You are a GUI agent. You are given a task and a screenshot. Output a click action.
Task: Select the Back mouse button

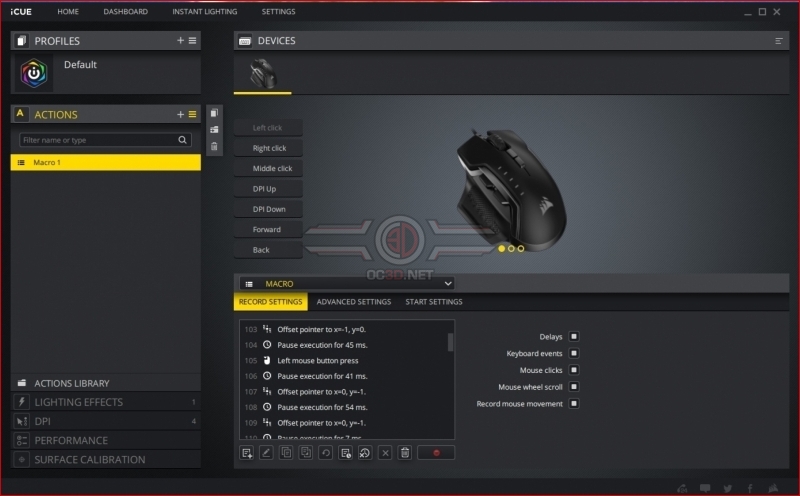268,250
